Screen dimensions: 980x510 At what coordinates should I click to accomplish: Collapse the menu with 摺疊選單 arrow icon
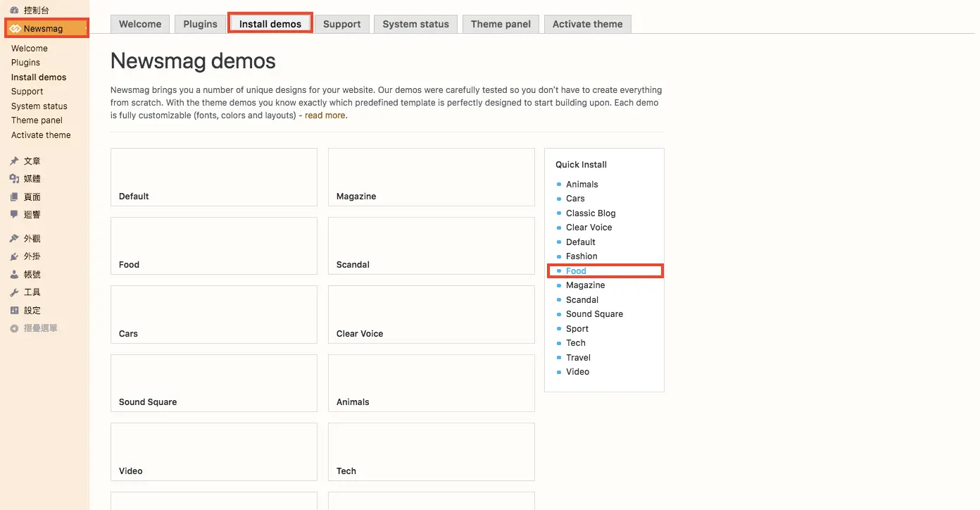14,328
